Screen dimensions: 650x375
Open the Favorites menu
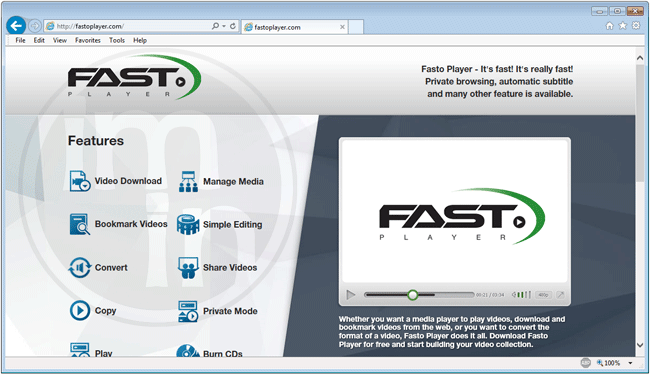click(88, 40)
